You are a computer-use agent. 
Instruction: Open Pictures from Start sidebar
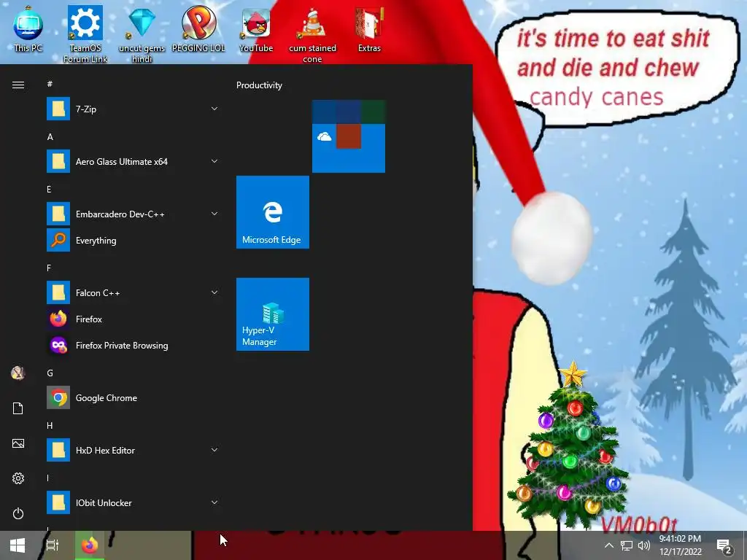18,443
